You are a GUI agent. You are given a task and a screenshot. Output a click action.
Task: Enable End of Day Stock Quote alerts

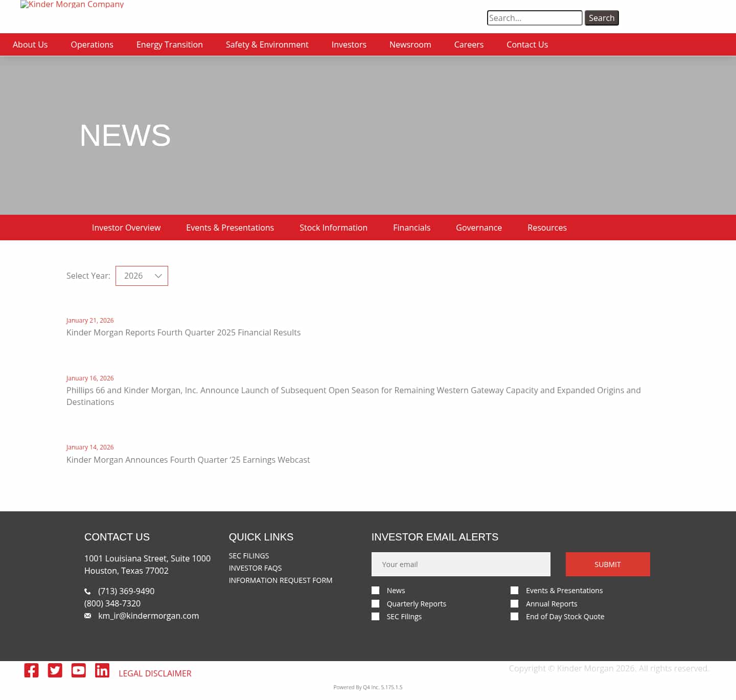coord(514,616)
